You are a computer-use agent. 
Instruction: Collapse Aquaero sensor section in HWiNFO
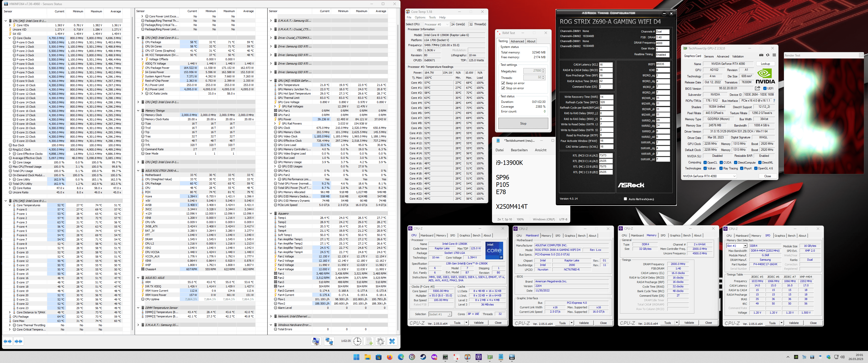tap(271, 213)
